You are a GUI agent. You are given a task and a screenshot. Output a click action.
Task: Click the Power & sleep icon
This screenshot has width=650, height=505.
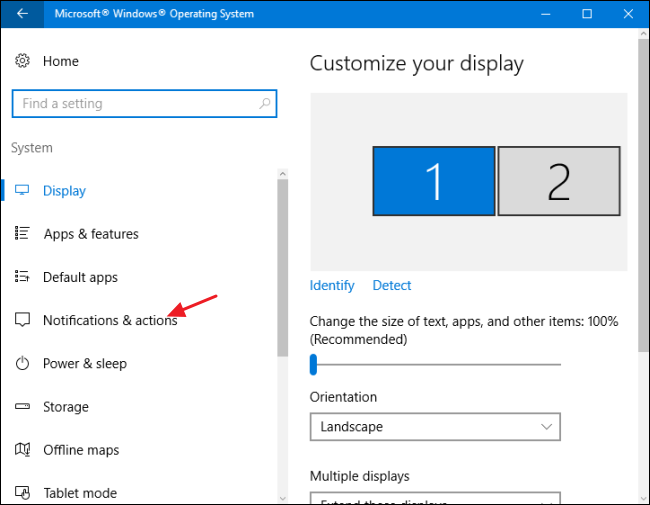22,364
